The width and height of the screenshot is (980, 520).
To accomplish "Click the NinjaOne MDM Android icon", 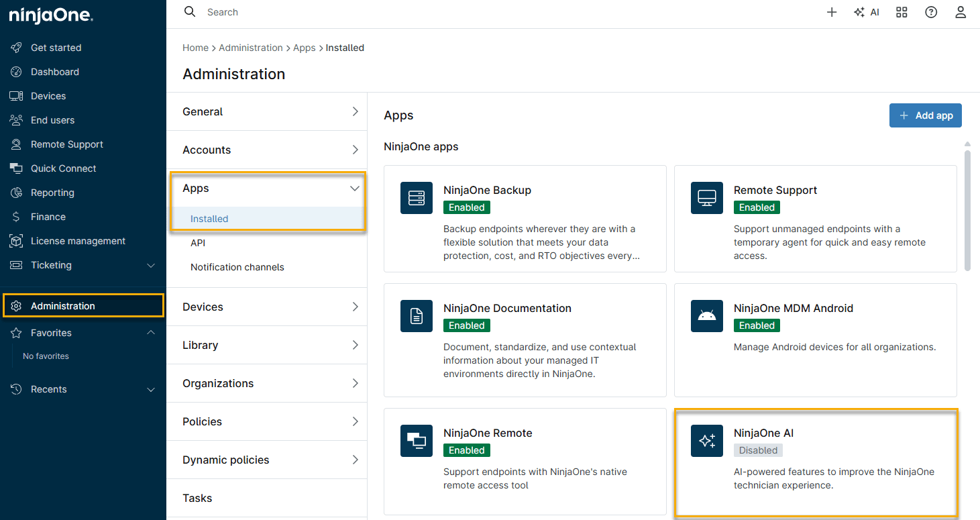I will point(707,316).
